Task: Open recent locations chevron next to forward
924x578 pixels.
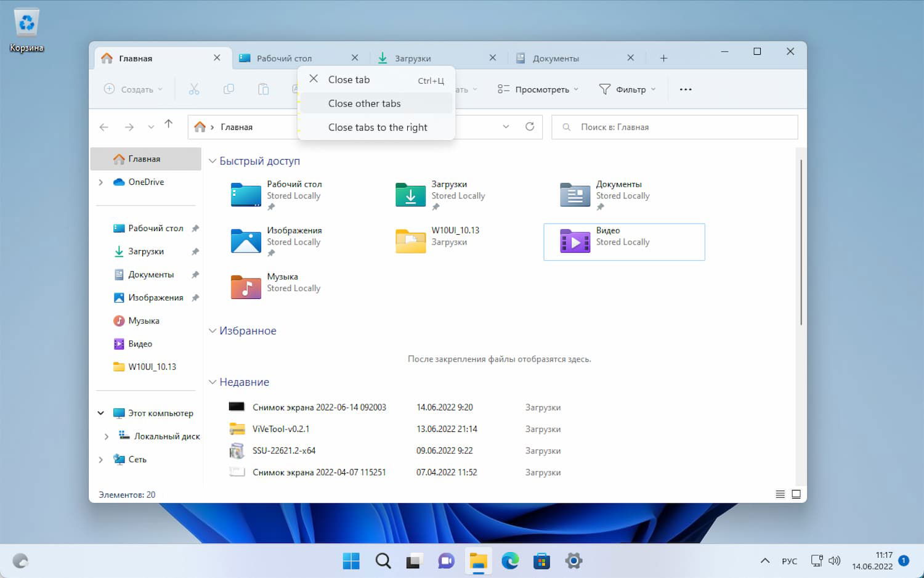Action: click(151, 127)
